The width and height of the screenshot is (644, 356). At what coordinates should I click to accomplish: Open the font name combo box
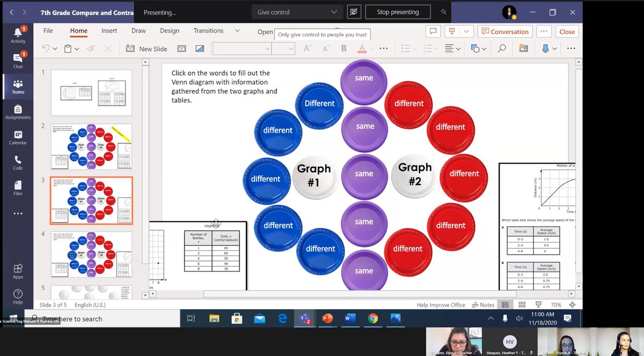click(x=242, y=49)
